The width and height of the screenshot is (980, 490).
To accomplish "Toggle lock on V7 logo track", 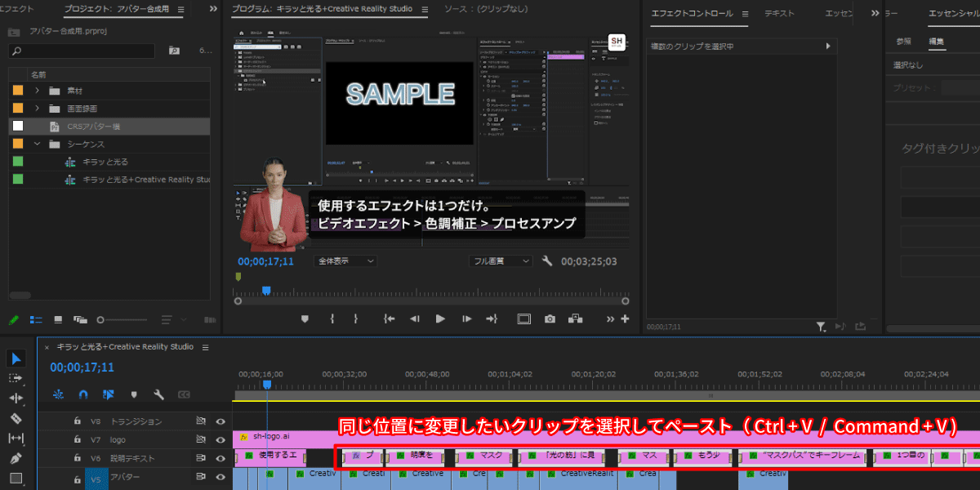I will coord(77,439).
